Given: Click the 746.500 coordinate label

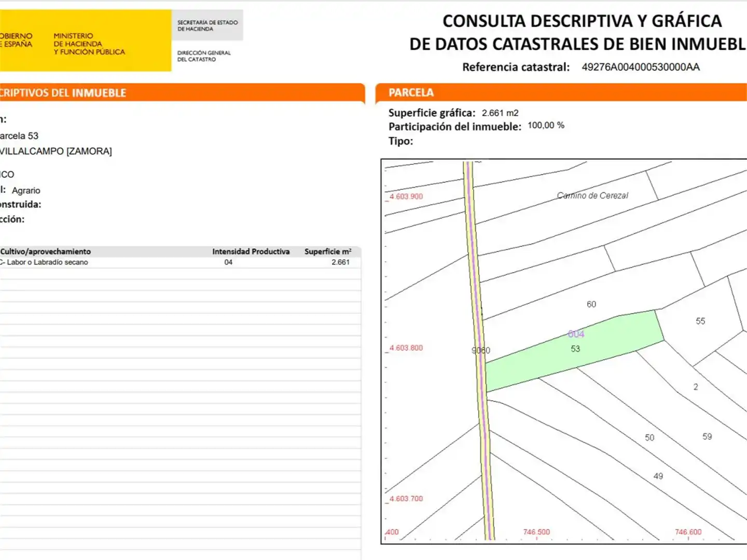Looking at the screenshot, I should (x=536, y=532).
